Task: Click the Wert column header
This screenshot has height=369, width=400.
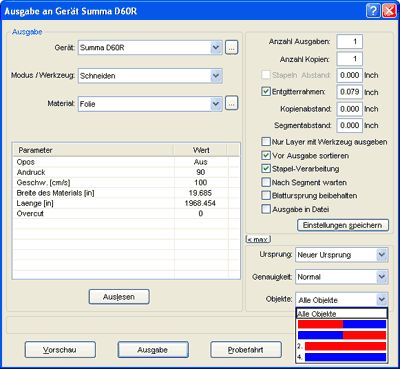Action: click(x=201, y=150)
